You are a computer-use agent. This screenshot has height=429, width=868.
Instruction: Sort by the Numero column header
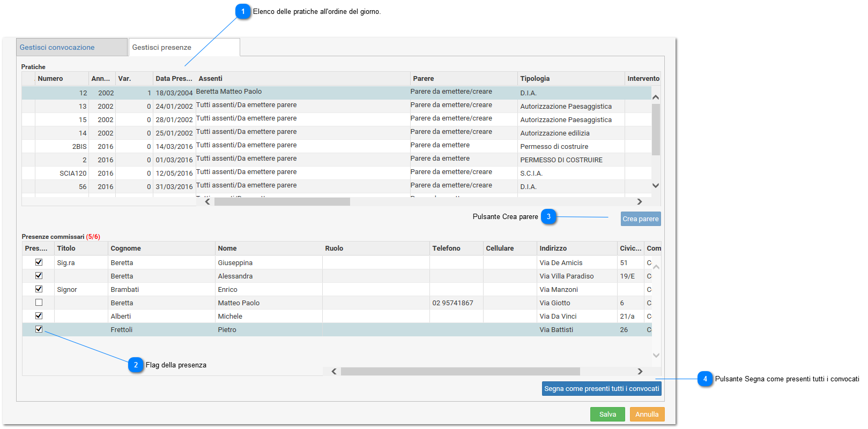(x=62, y=78)
